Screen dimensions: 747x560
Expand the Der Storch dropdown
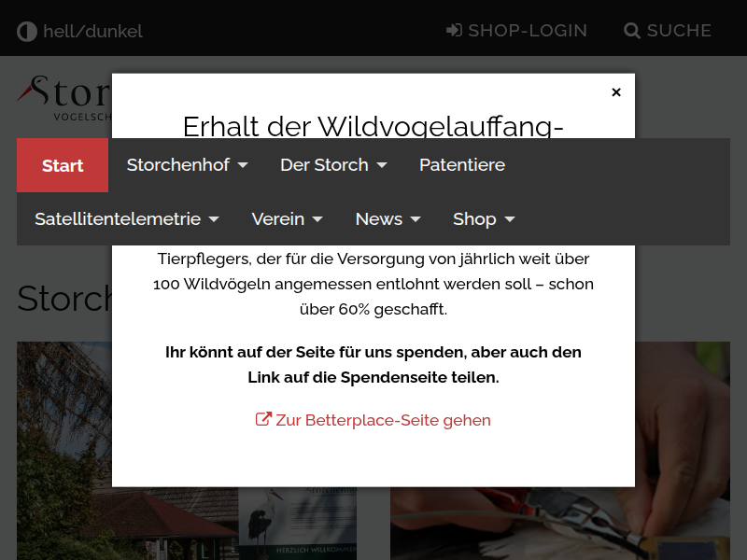point(333,165)
